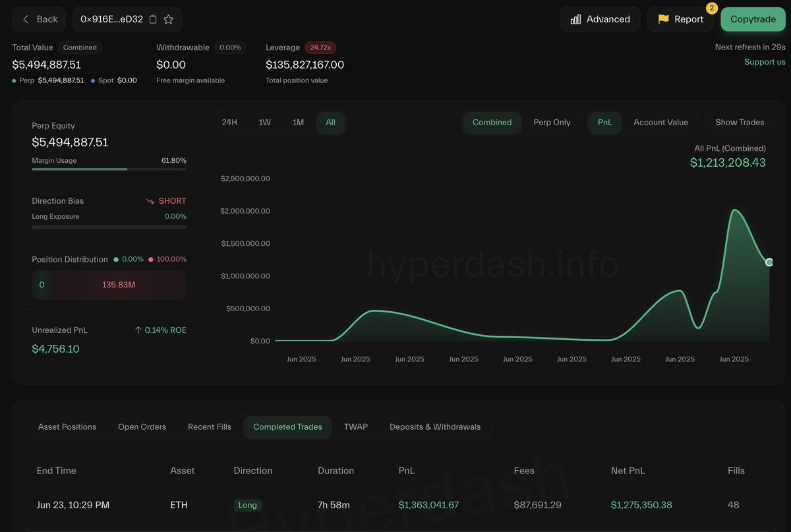
Task: Enable Show Trades on the chart
Action: (740, 122)
